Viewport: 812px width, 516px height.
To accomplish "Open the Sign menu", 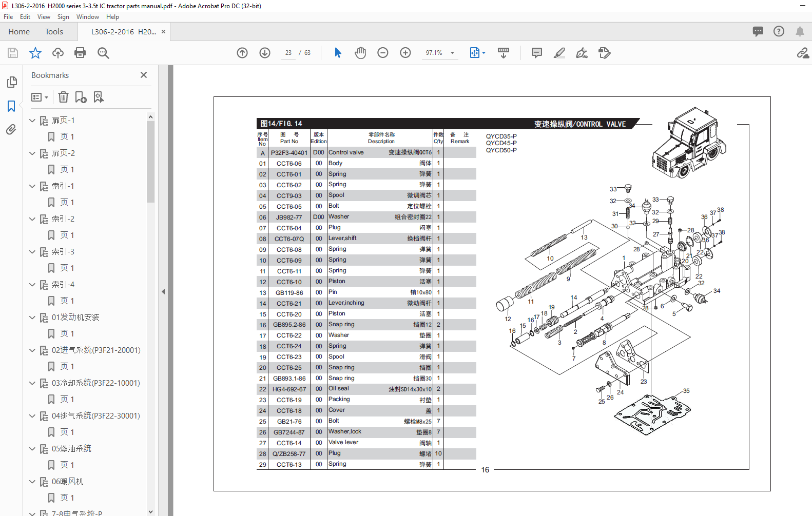I will [x=63, y=17].
